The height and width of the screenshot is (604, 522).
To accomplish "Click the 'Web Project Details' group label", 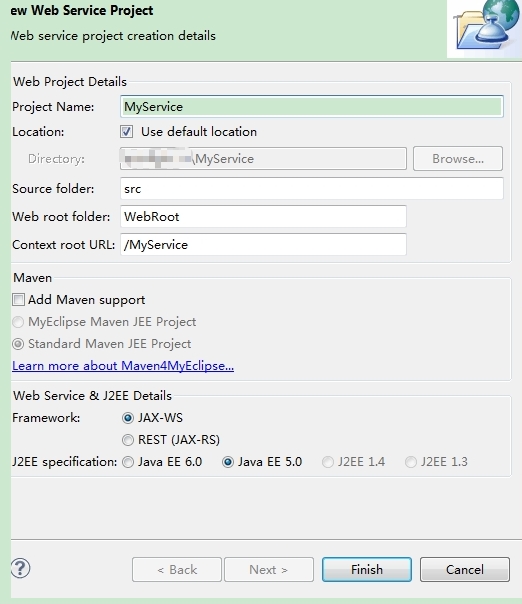I will (70, 82).
